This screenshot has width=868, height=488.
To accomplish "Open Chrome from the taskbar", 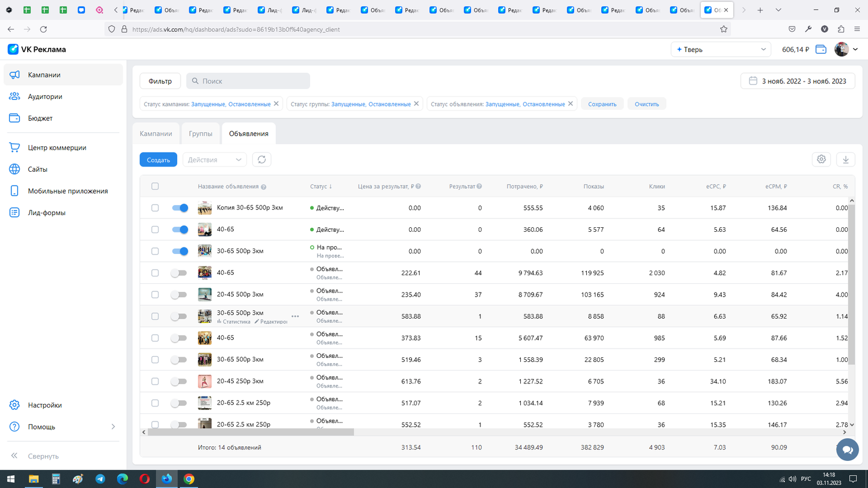I will point(189,479).
